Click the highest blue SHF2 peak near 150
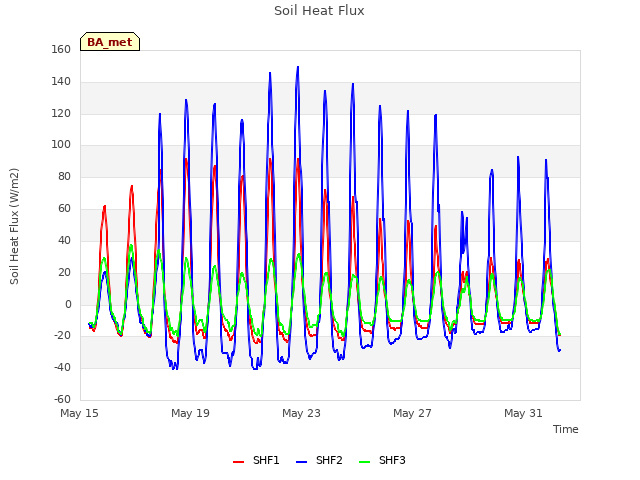 click(298, 67)
